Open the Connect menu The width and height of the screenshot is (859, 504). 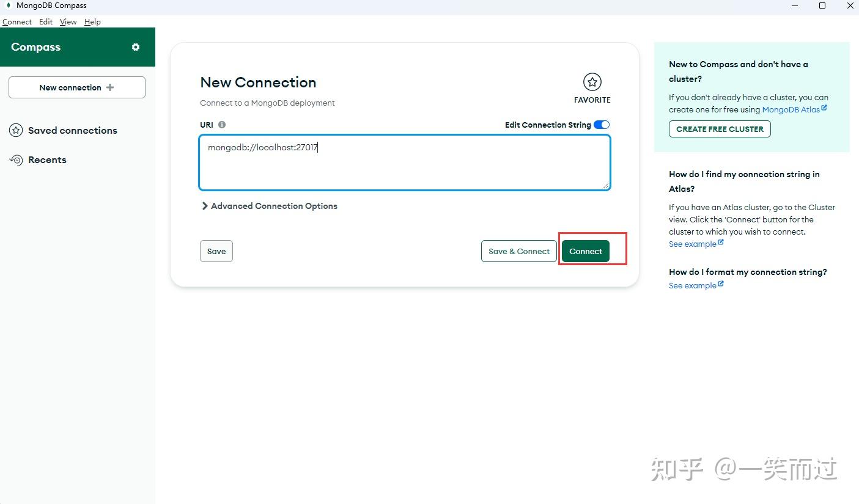[17, 21]
